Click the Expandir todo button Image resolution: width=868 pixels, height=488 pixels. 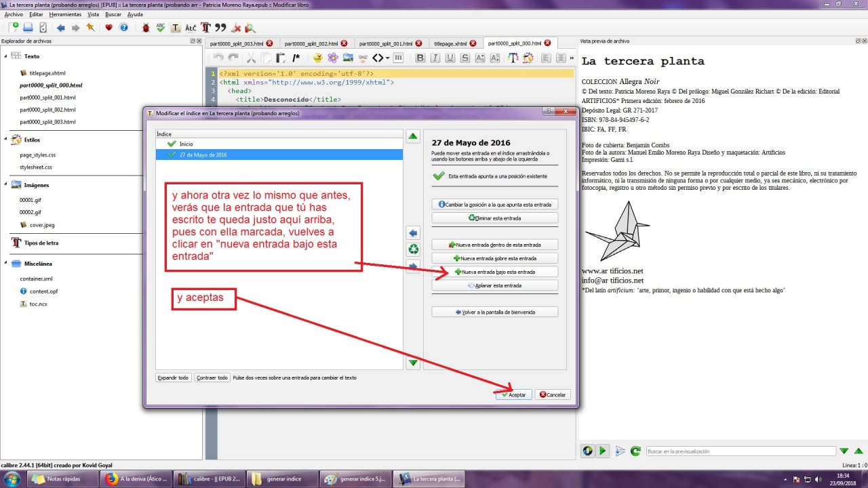click(x=173, y=378)
